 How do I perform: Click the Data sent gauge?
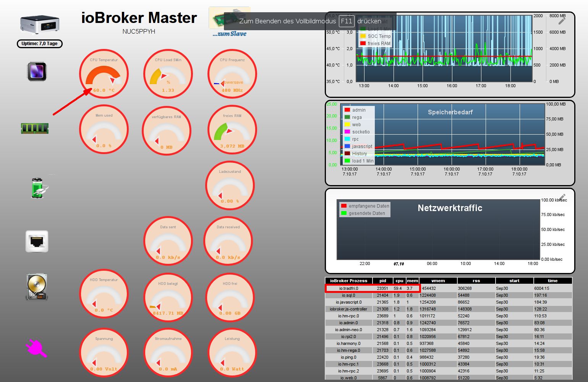click(168, 241)
